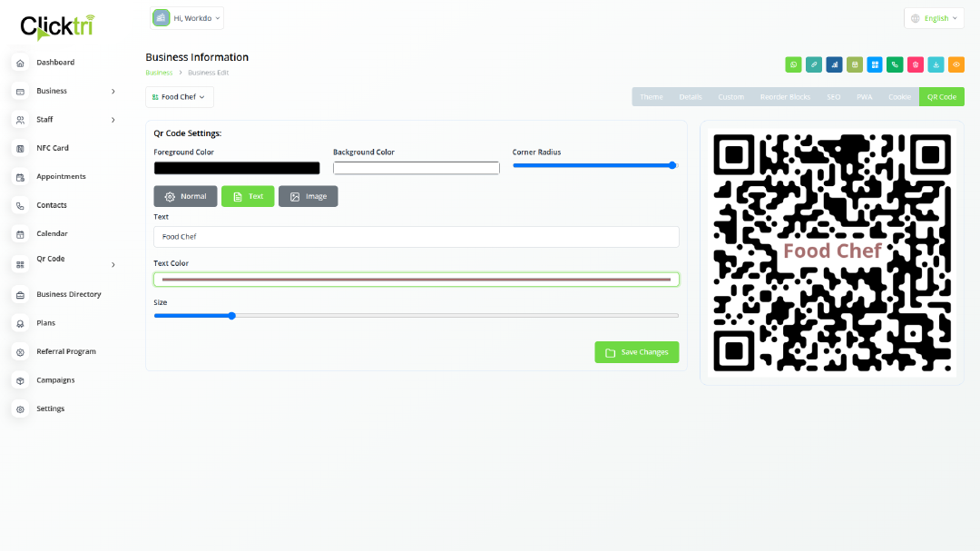Image resolution: width=980 pixels, height=551 pixels.
Task: Click the pink trash delete icon
Action: 916,64
